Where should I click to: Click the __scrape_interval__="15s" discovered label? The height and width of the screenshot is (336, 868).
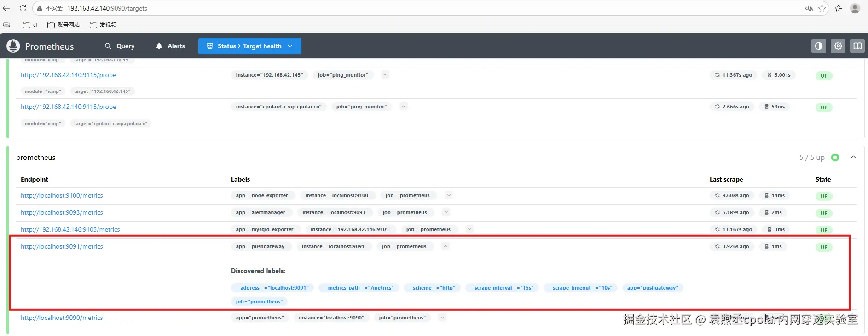point(502,288)
